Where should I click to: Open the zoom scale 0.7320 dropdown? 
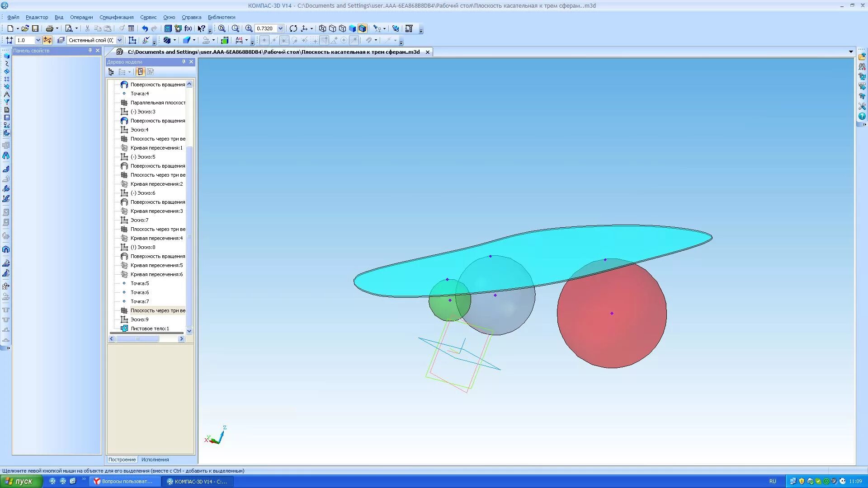click(x=280, y=28)
